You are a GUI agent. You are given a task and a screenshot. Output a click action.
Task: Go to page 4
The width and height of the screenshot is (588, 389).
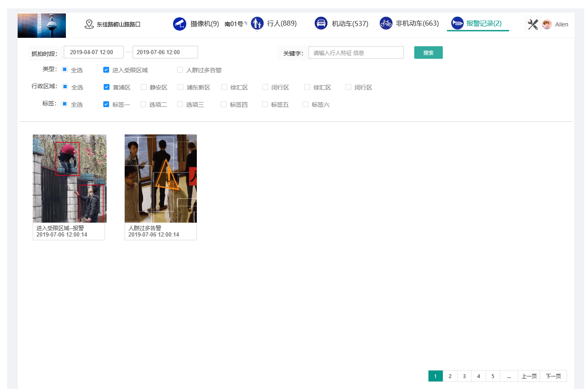(x=478, y=376)
